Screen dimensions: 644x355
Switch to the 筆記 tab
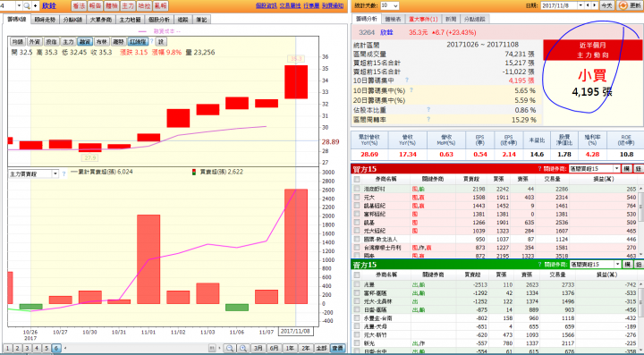[201, 20]
